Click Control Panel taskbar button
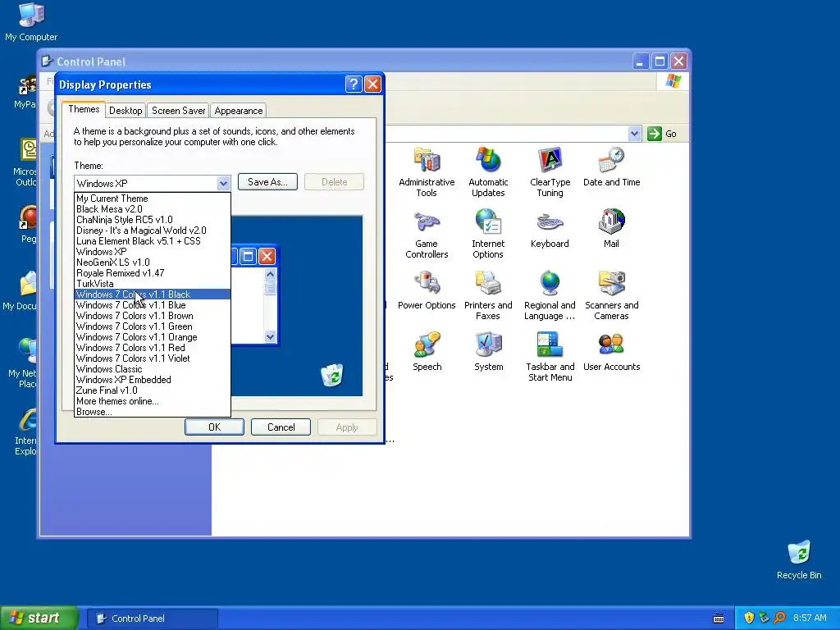The image size is (840, 630). pyautogui.click(x=153, y=619)
